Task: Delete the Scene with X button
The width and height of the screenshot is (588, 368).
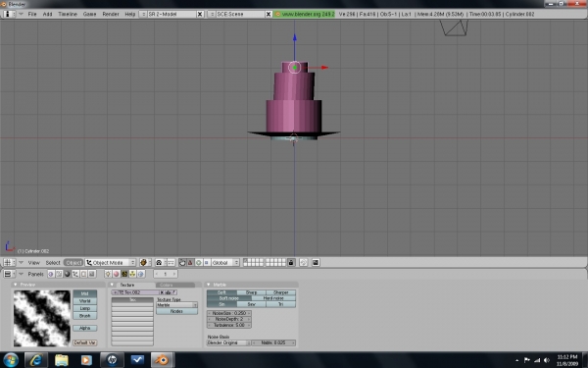Action: click(269, 14)
